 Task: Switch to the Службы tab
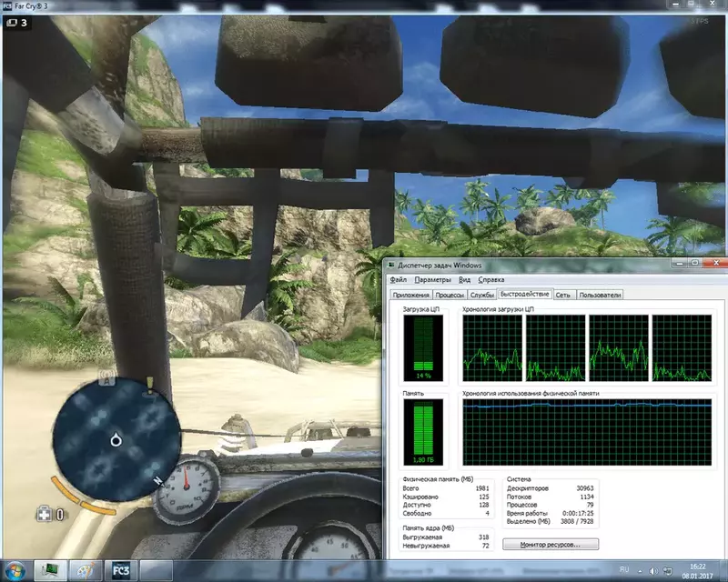(x=482, y=295)
